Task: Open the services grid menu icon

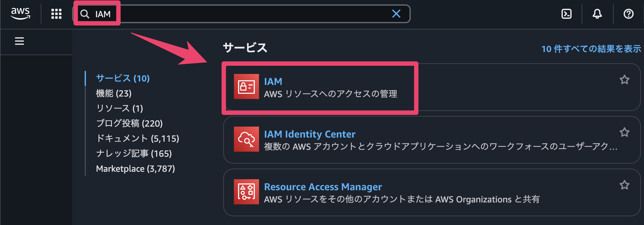Action: pos(56,14)
